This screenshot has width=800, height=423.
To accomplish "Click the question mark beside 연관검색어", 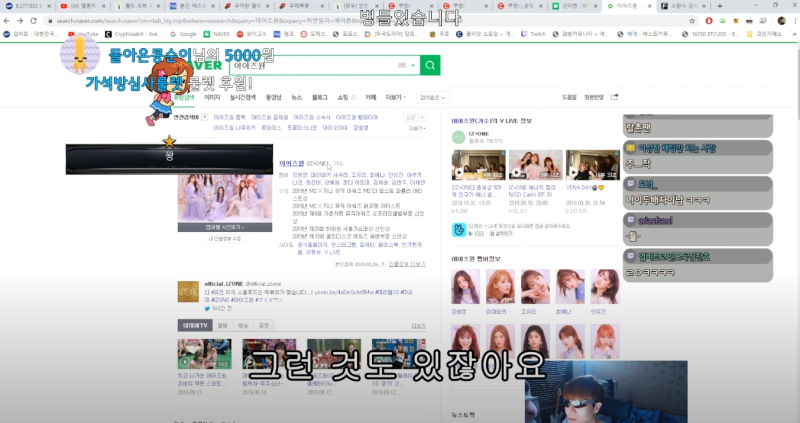I will pyautogui.click(x=205, y=117).
